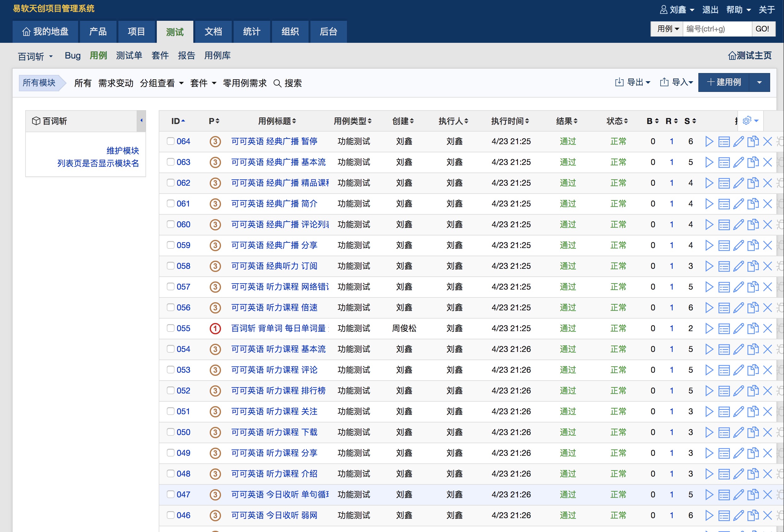Viewport: 784px width, 532px height.
Task: Expand the 套件 filter dropdown
Action: 203,83
